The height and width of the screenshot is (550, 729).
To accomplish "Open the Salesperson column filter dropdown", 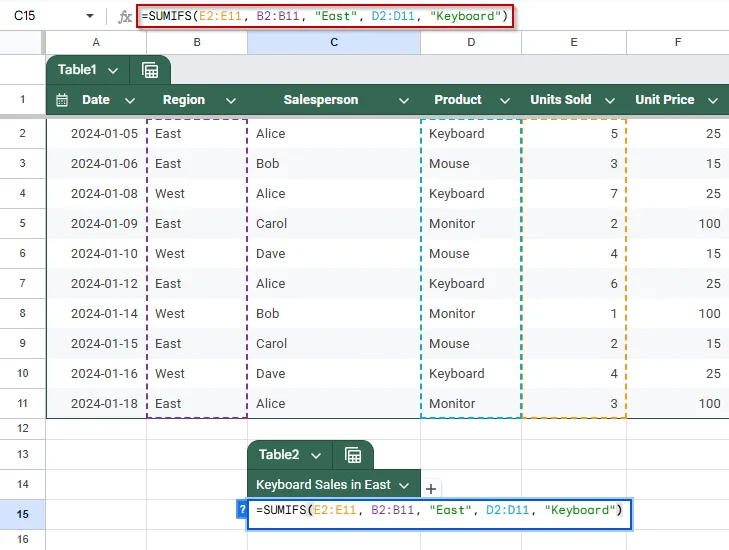I will tap(404, 100).
